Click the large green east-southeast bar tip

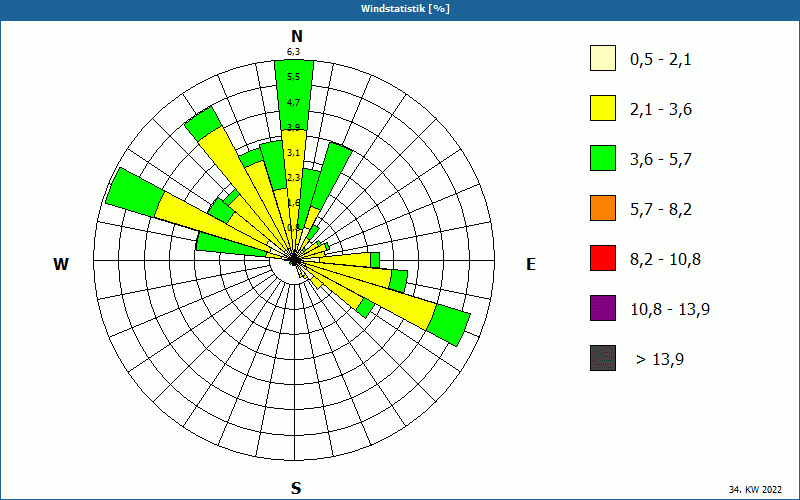449,324
